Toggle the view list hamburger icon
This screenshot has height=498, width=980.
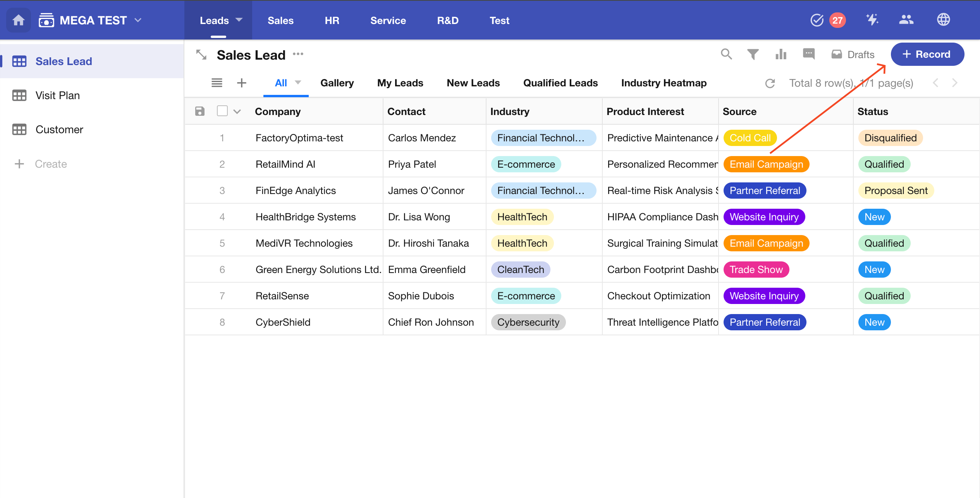click(x=217, y=83)
